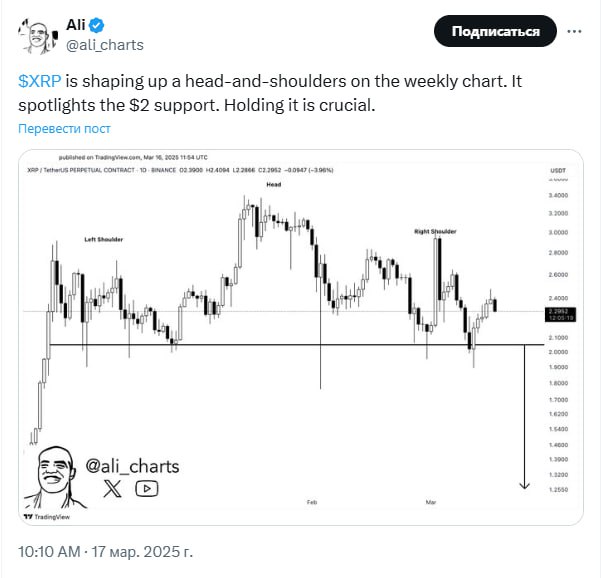Open the three-dot more options menu
This screenshot has height=578, width=601.
(x=574, y=31)
